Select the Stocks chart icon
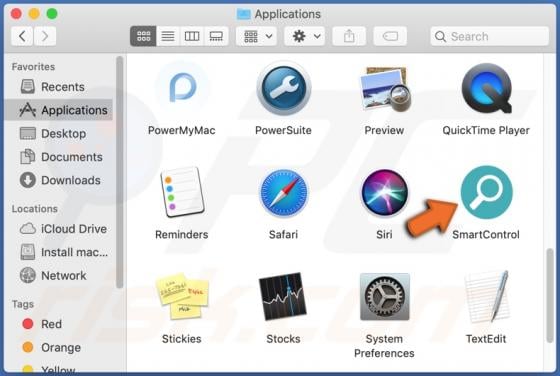This screenshot has width=560, height=376. point(283,296)
